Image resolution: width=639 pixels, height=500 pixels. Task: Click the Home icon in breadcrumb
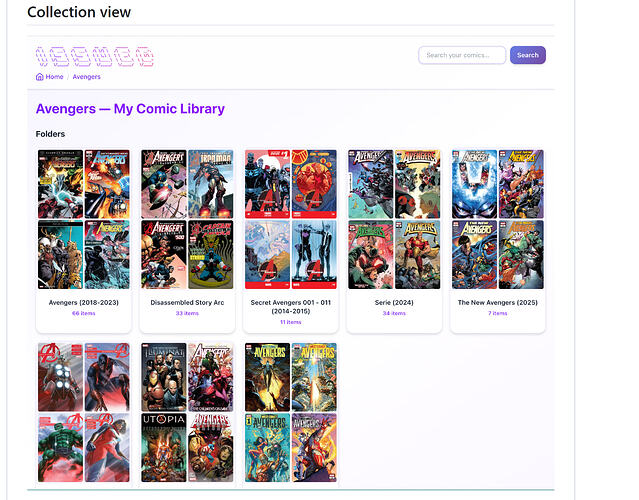pos(40,77)
